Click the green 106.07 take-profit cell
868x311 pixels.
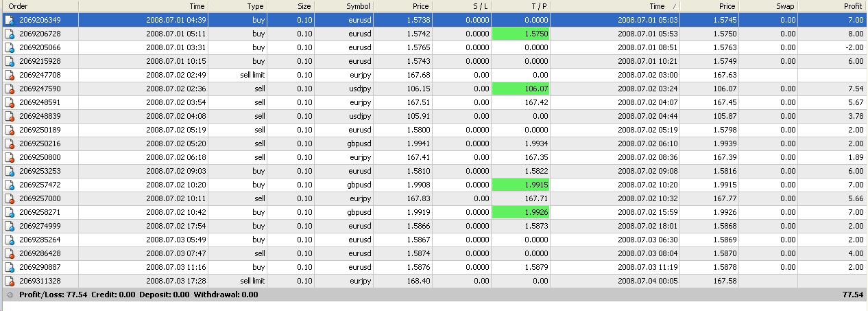click(x=521, y=89)
